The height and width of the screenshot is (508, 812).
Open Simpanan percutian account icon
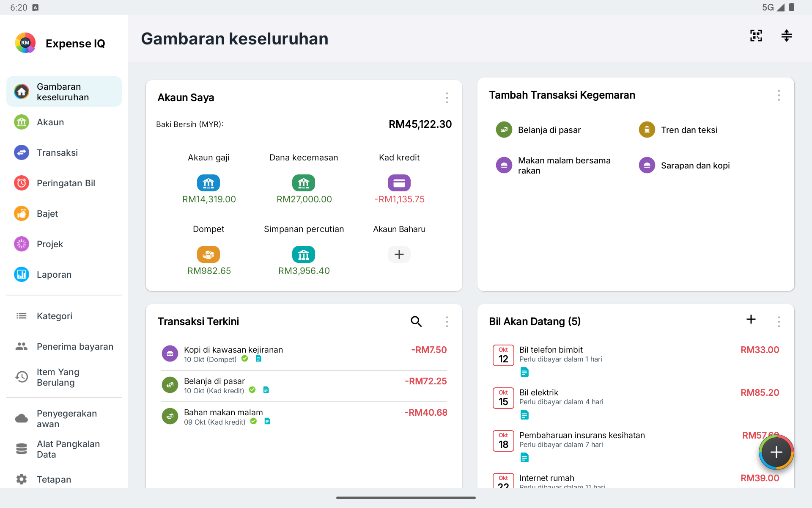(304, 254)
